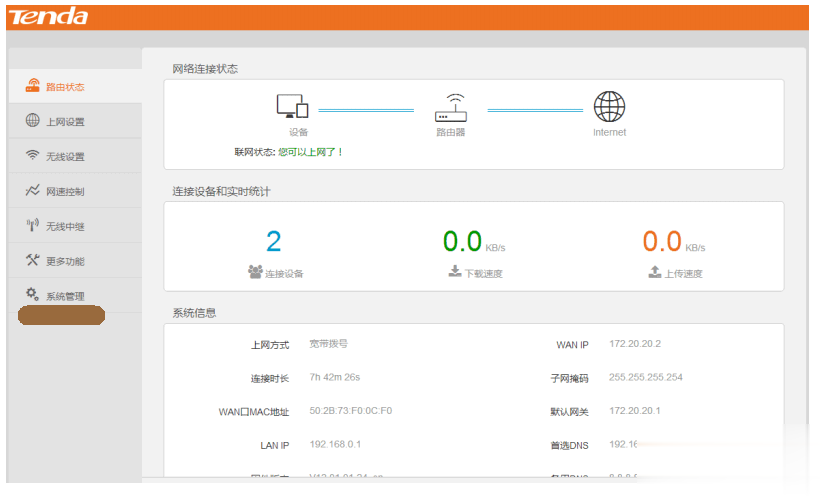
Task: Click the 默认网关 label
Action: point(570,412)
